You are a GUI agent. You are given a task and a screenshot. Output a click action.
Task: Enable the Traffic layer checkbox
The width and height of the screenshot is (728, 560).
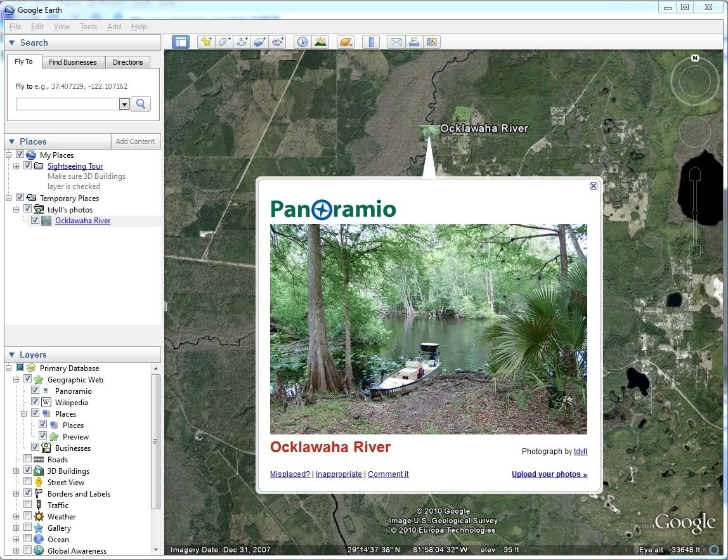pos(27,504)
